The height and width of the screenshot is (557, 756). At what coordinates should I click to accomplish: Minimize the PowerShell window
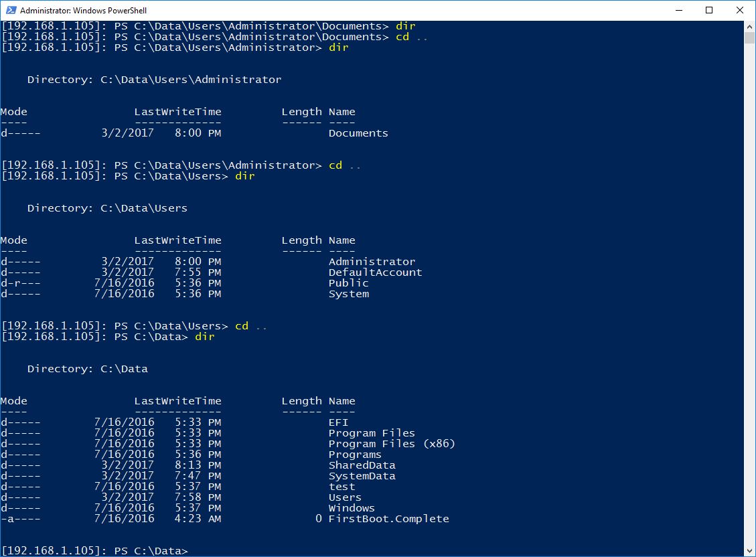coord(680,10)
